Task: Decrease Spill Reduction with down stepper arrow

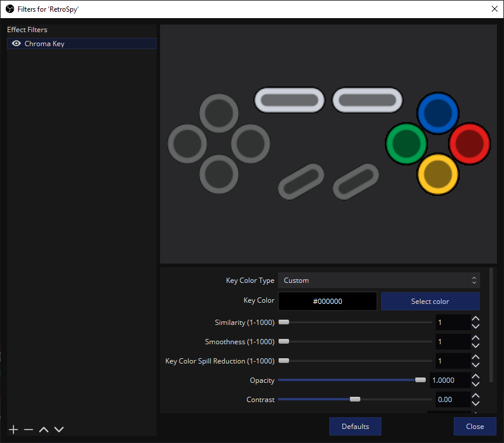Action: pos(475,365)
